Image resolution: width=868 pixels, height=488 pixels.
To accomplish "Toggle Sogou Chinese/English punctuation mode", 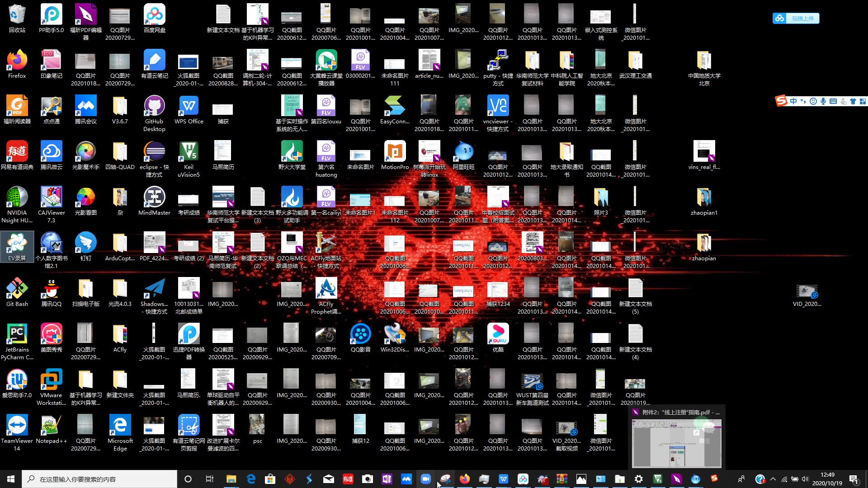I will point(803,101).
